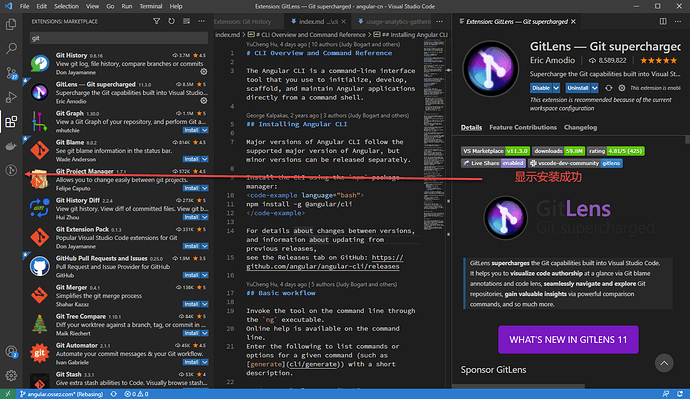Switch to the Changelog tab
690x399 pixels.
click(580, 127)
